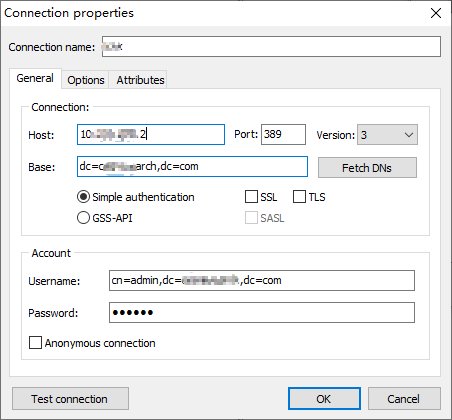
Task: Enable the SSL checkbox
Action: coord(251,197)
